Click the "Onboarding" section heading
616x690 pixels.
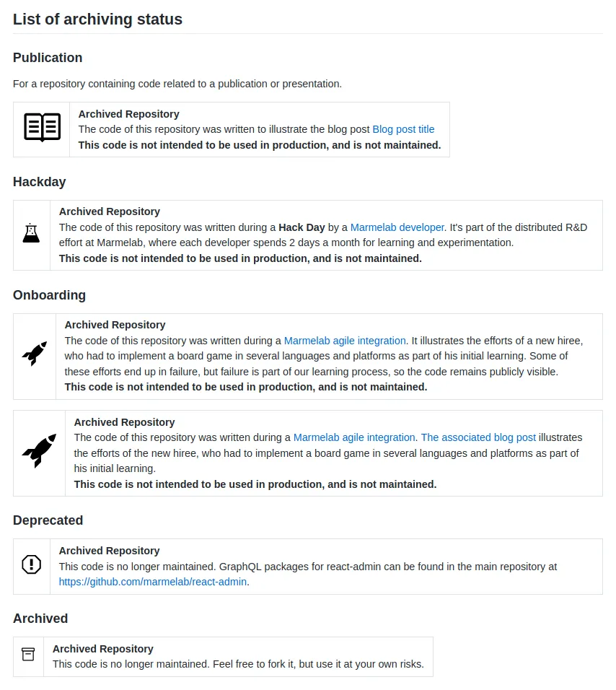49,295
